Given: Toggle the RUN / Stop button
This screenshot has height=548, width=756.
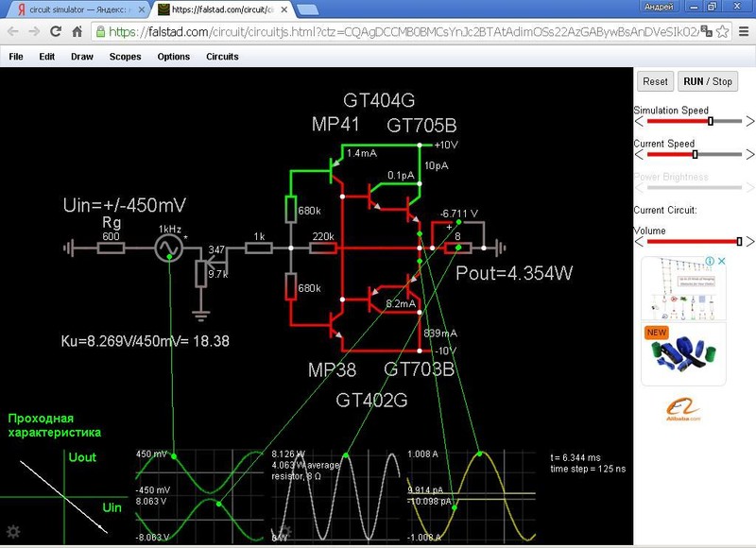Looking at the screenshot, I should click(x=708, y=81).
